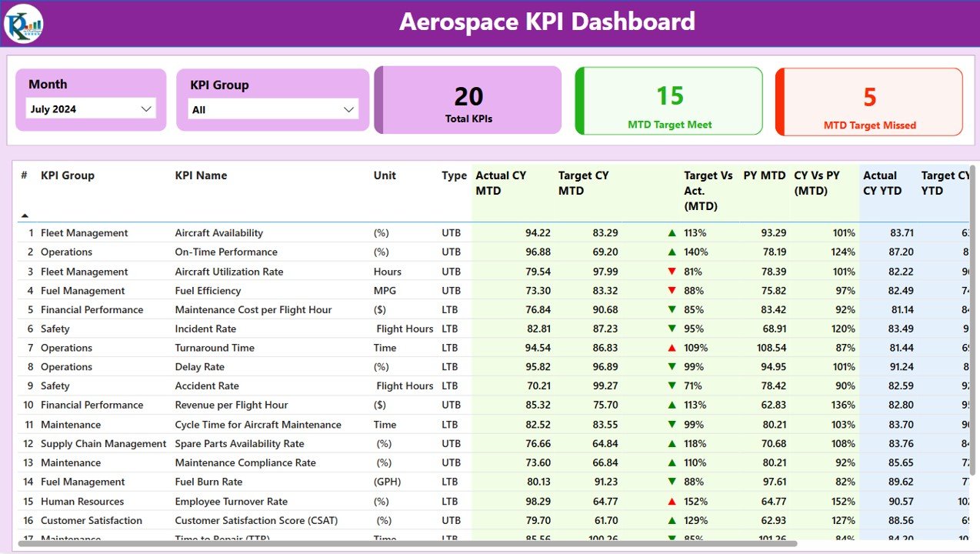Click the Total KPIs card
This screenshot has width=980, height=554.
(x=468, y=100)
